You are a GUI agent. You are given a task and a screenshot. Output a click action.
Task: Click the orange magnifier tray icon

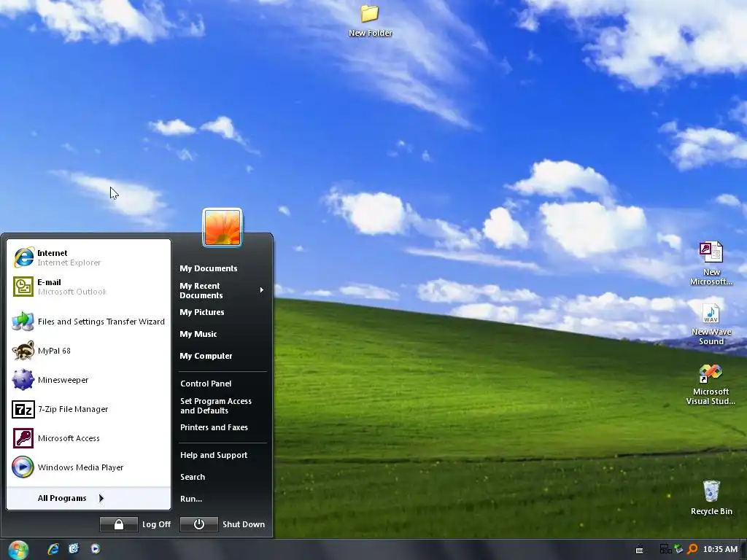click(x=692, y=549)
